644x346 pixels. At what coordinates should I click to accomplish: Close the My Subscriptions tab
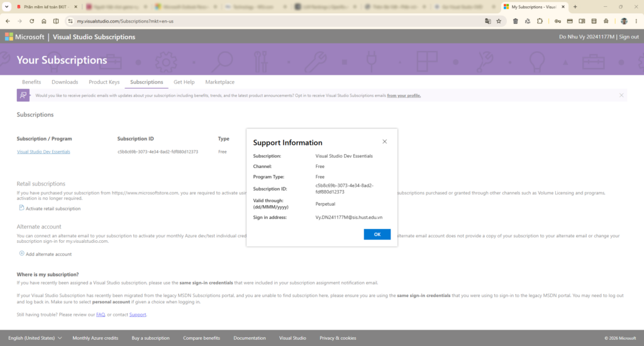click(x=563, y=6)
